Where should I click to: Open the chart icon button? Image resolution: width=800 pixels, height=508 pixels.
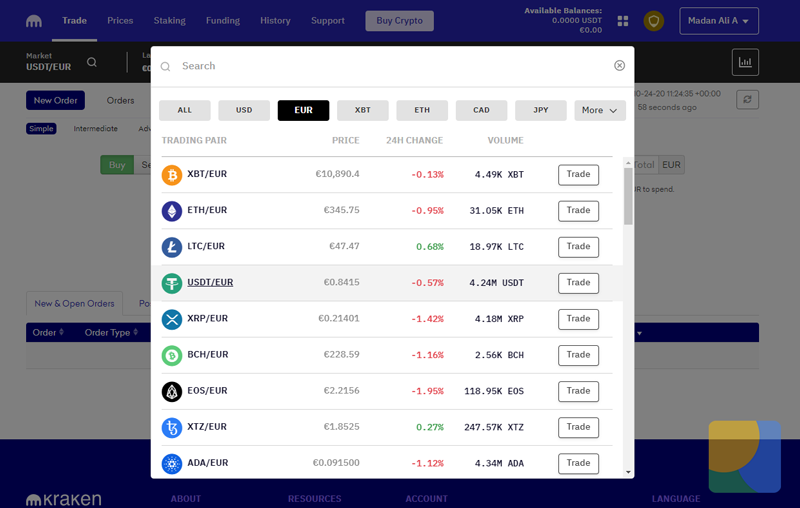(x=745, y=62)
